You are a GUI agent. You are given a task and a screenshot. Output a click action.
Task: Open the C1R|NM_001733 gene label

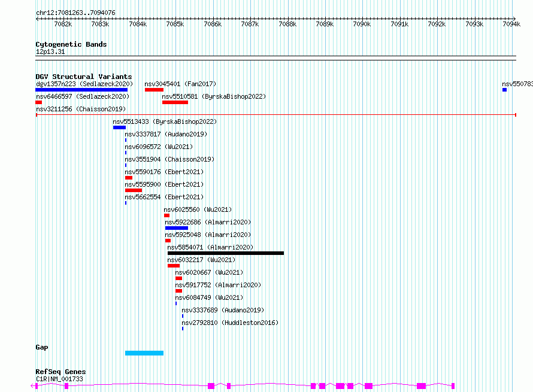tap(59, 379)
